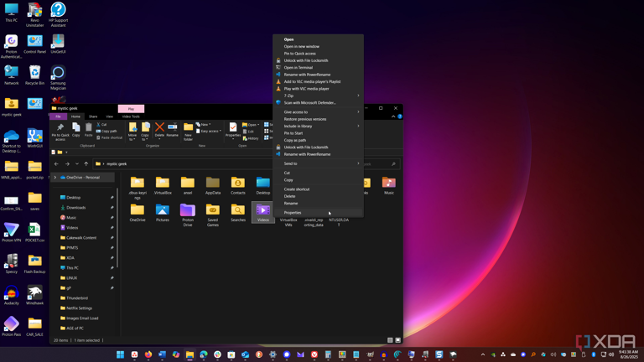Click the taskbar clock
644x362 pixels.
coord(628,354)
